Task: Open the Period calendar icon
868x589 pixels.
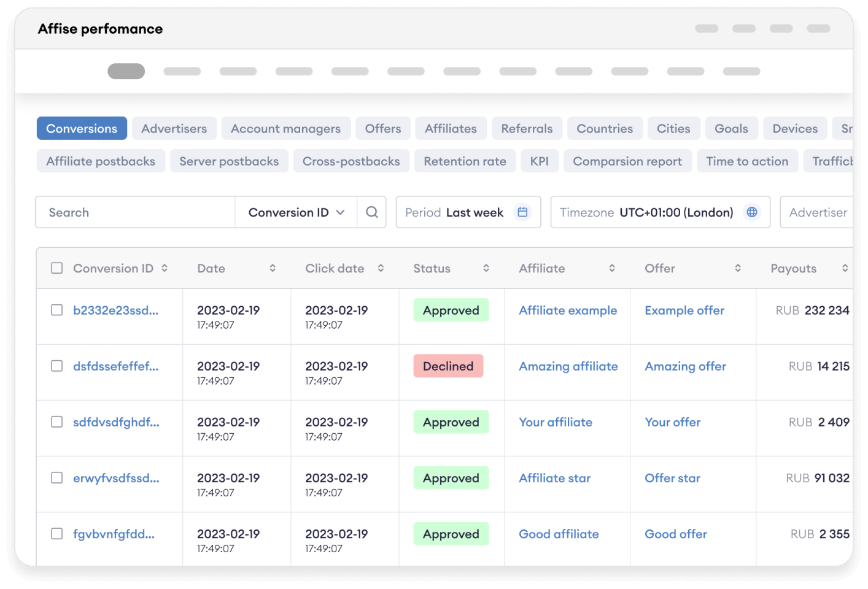Action: click(x=522, y=212)
